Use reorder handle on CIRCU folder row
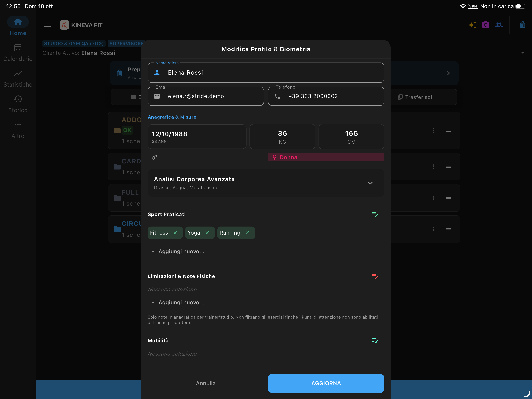 [x=448, y=229]
